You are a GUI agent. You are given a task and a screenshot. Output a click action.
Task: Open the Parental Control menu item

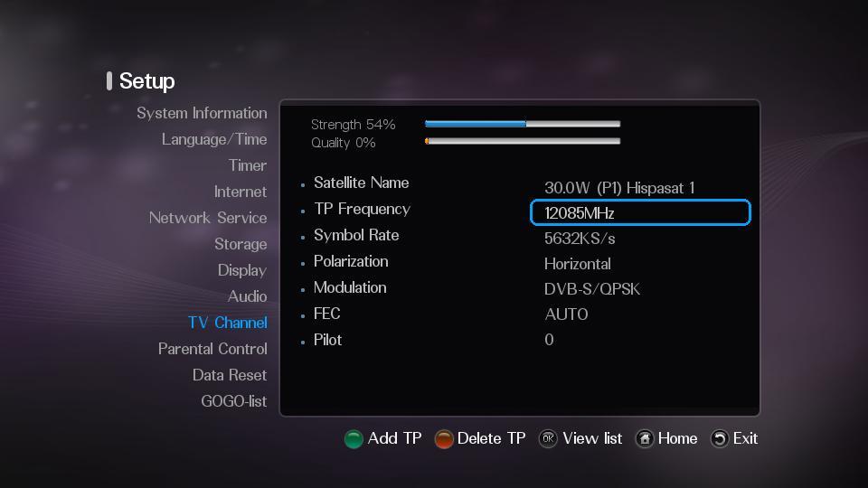(x=212, y=349)
